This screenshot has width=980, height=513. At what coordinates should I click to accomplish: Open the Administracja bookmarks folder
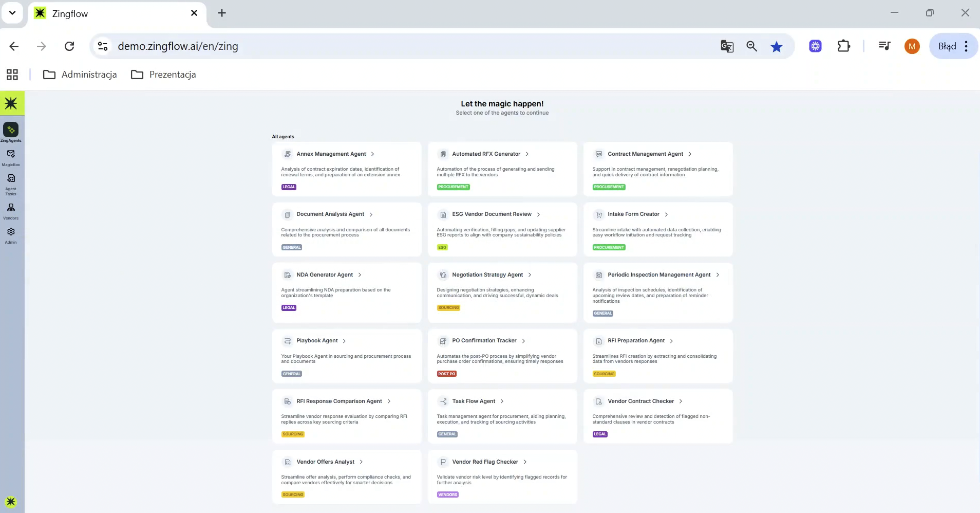(80, 75)
